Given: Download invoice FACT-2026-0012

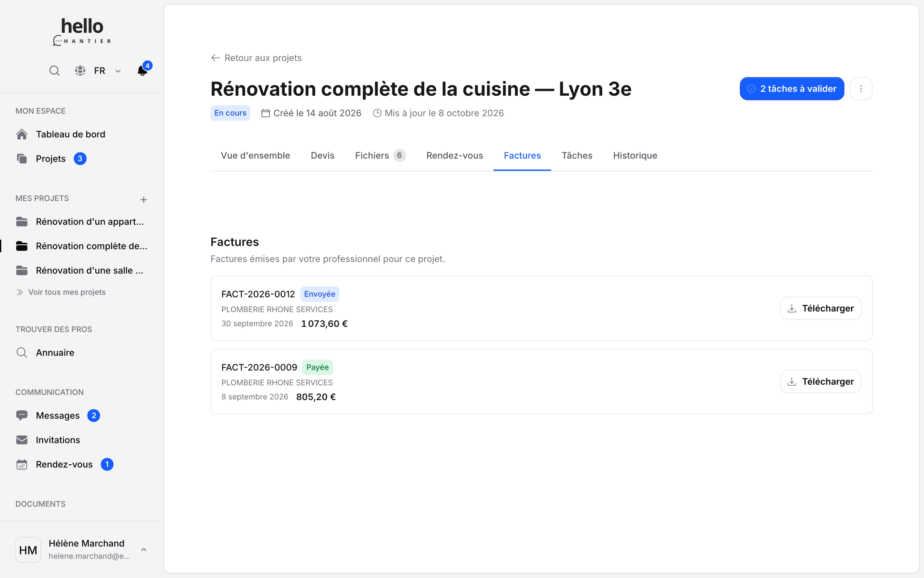Looking at the screenshot, I should pos(821,309).
